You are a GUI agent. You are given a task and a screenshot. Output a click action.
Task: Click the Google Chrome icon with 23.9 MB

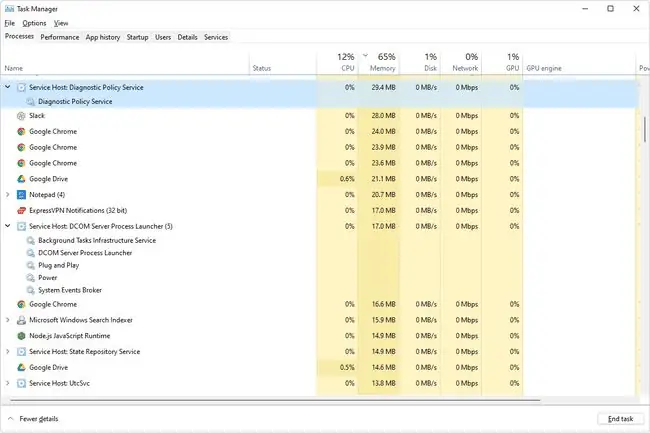coord(21,148)
